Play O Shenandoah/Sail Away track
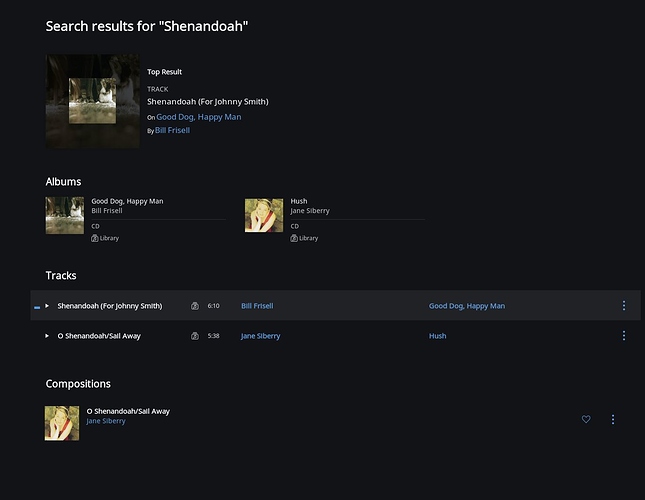This screenshot has height=500, width=645. [47, 336]
